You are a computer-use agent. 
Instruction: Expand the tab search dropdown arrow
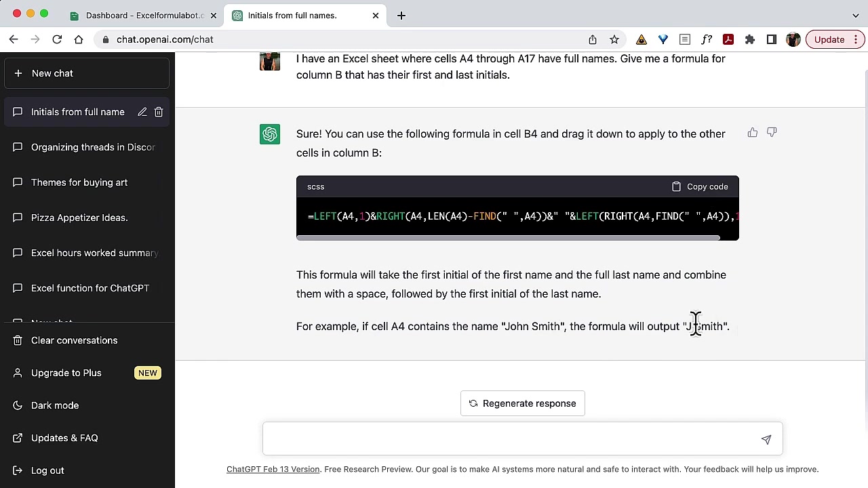856,15
